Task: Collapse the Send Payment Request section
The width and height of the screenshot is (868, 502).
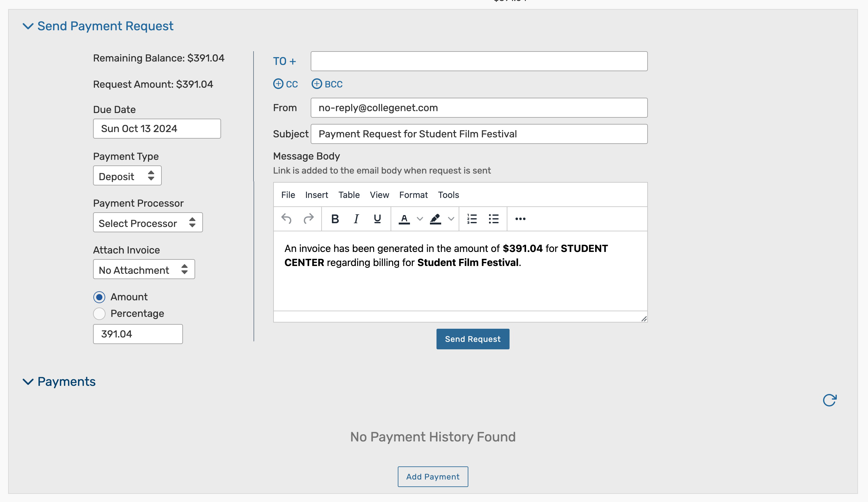Action: point(28,26)
